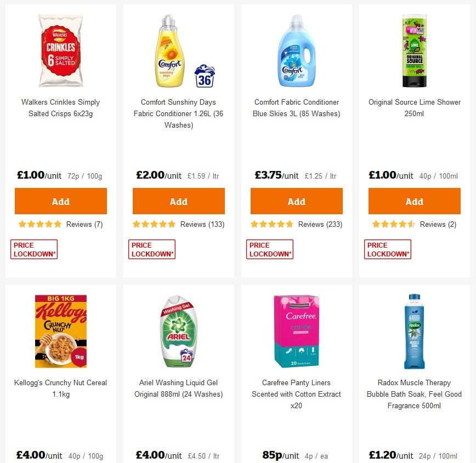Select the Price Lockdown badge for Comfort Blue Skies
Image resolution: width=476 pixels, height=463 pixels.
pos(269,249)
